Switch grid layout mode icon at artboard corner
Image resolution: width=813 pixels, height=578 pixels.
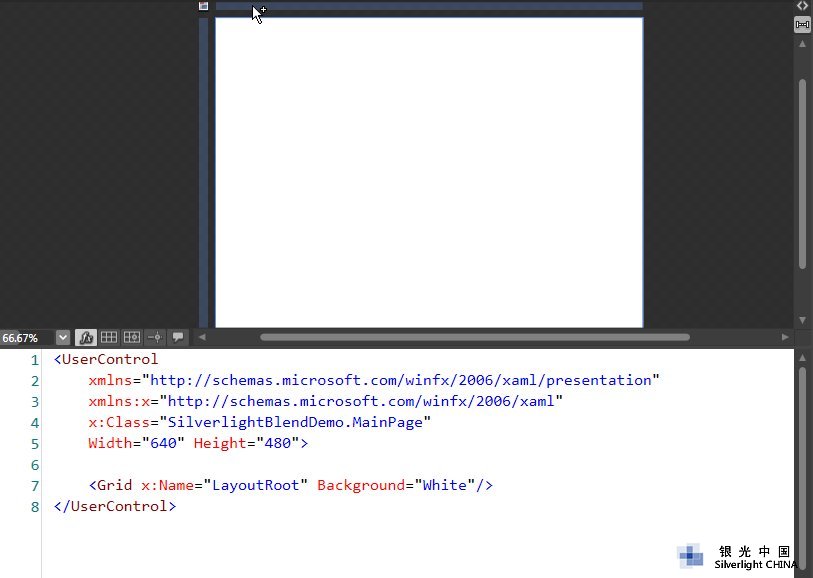click(203, 6)
